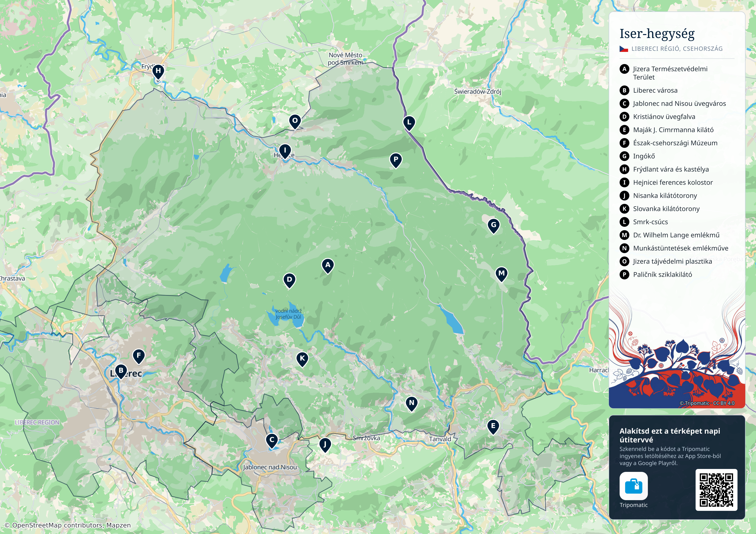Image resolution: width=756 pixels, height=534 pixels.
Task: Open legend entry Hejnicei ferences kolostor
Action: point(673,182)
